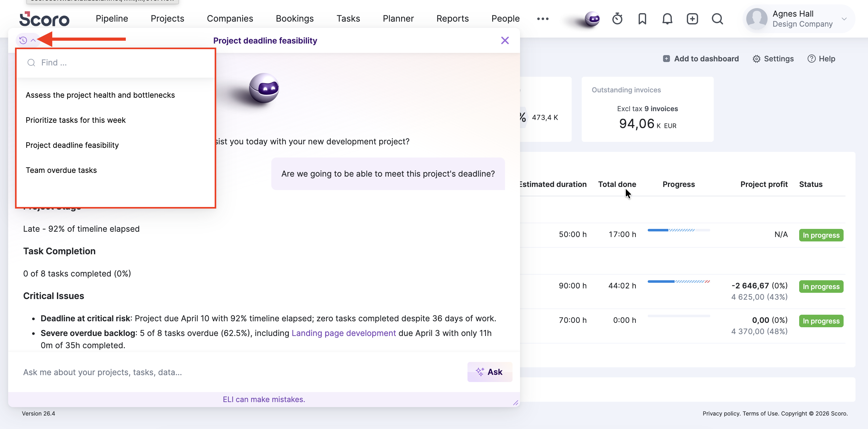Click the 'In progress' status in the 90:00 h row
This screenshot has width=868, height=429.
(x=821, y=286)
